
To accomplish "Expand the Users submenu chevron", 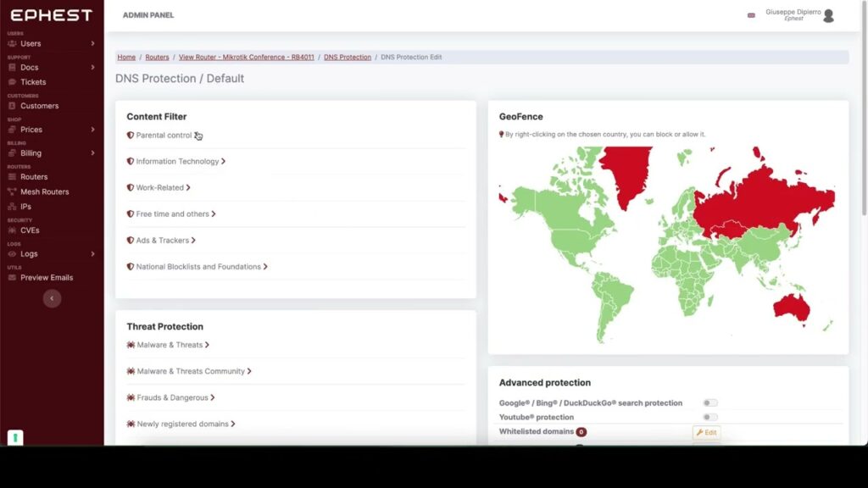I will (92, 44).
